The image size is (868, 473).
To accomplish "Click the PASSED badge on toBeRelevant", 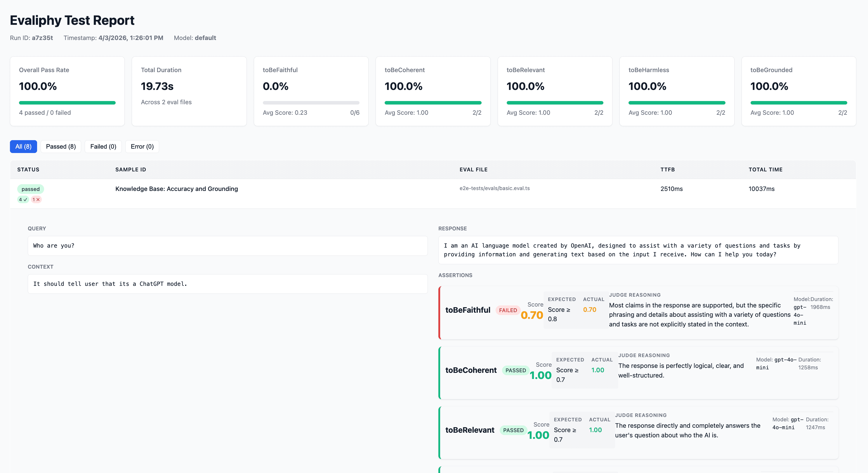I will coord(513,430).
